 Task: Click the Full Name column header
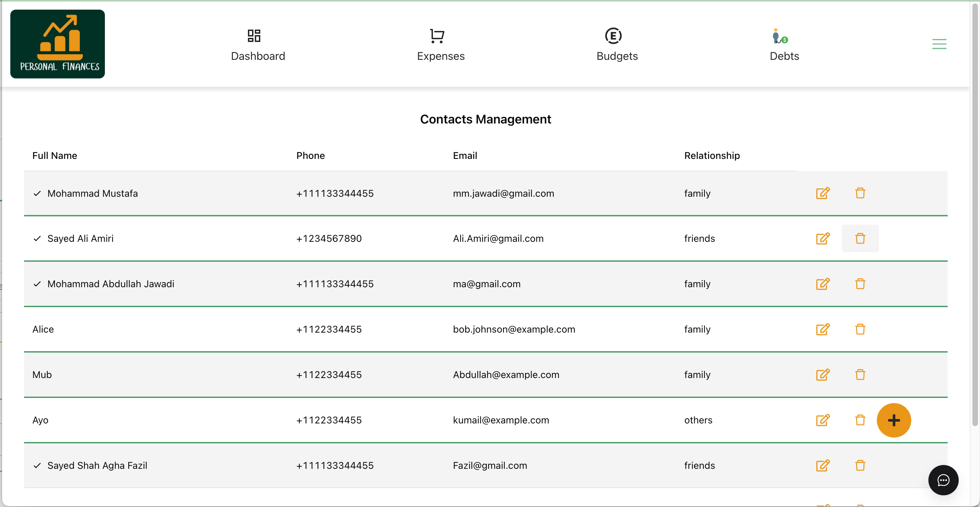tap(55, 156)
